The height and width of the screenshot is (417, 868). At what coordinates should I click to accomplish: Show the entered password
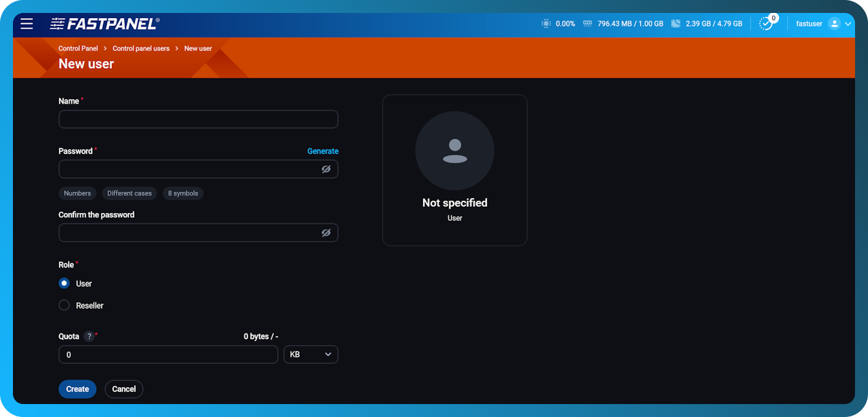(x=326, y=168)
